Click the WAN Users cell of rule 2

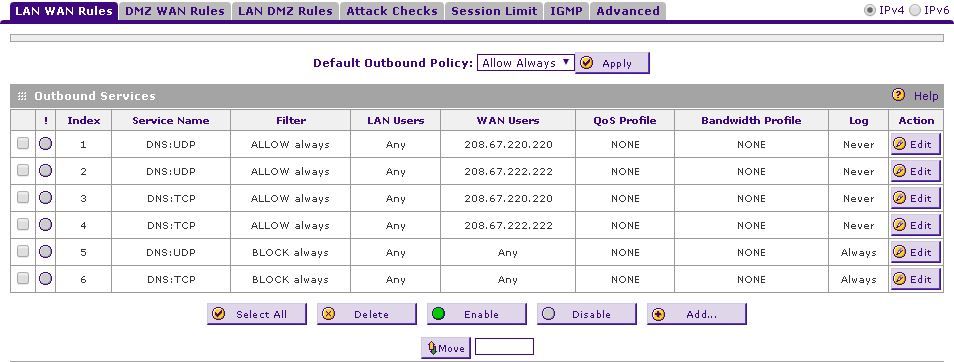click(x=508, y=172)
